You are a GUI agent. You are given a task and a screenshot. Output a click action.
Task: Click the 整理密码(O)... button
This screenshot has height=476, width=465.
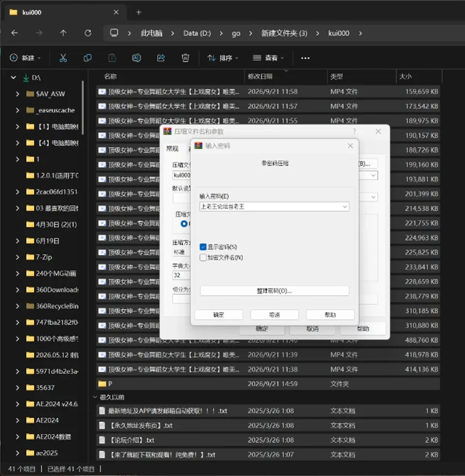(275, 291)
